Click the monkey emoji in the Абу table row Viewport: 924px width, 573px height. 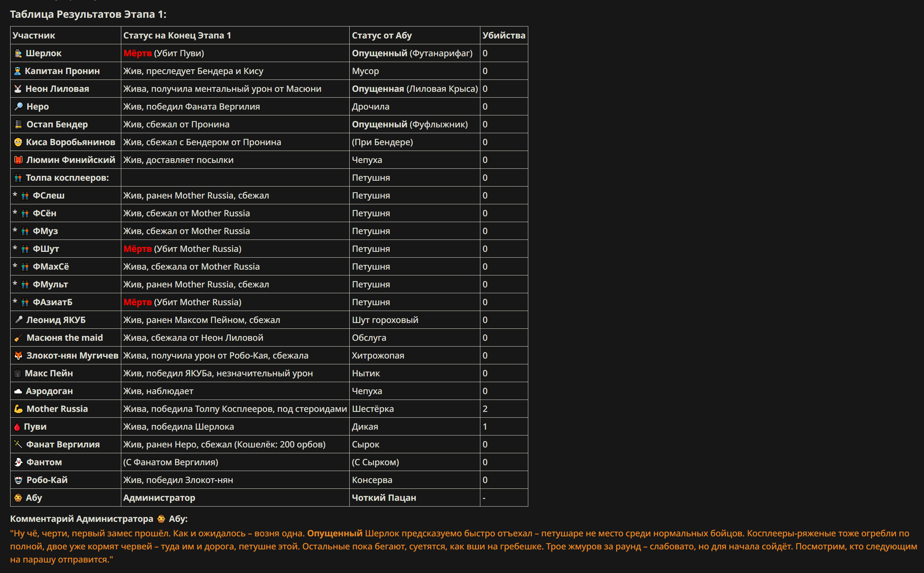coord(18,498)
